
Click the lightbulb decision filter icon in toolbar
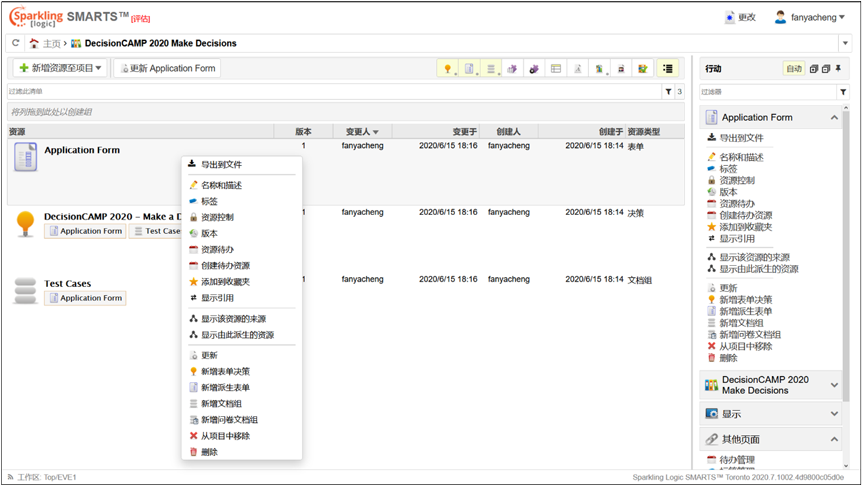click(x=447, y=69)
